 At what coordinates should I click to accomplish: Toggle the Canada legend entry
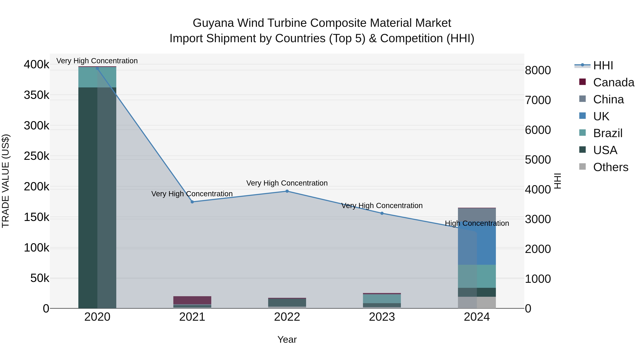pos(607,82)
